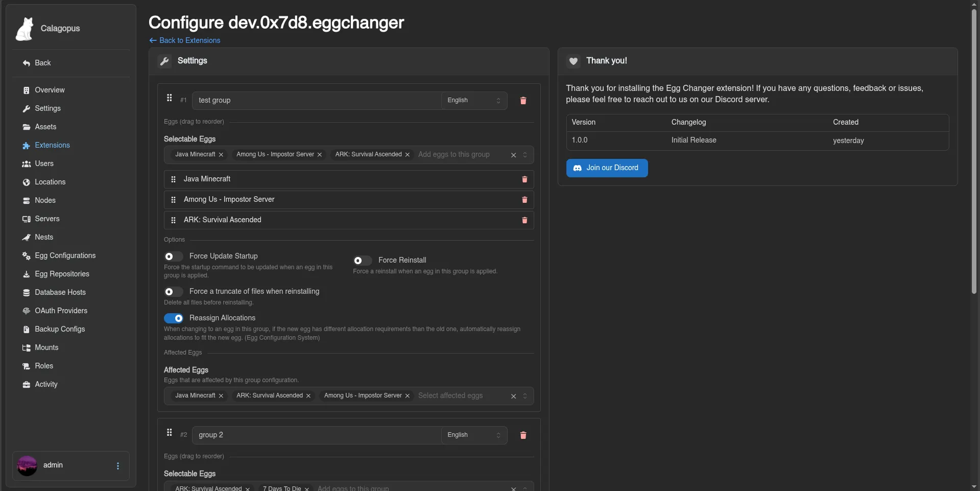Open admin user options menu dots

coord(118,466)
